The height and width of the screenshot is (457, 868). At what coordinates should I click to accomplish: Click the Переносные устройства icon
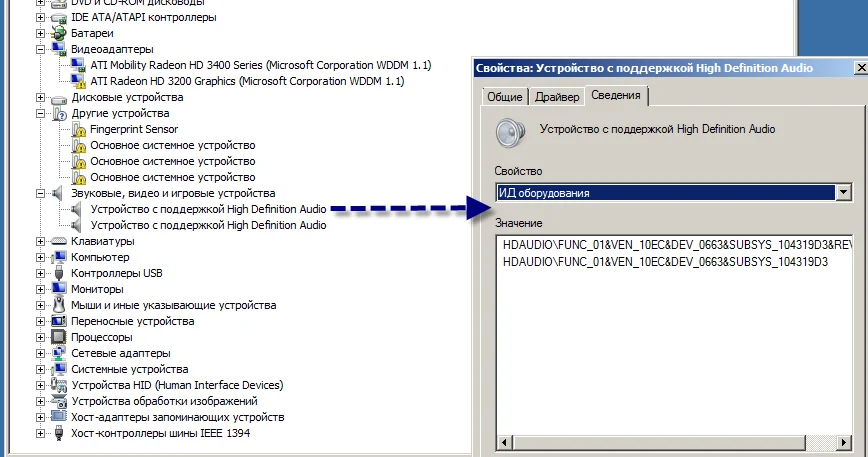(x=59, y=321)
